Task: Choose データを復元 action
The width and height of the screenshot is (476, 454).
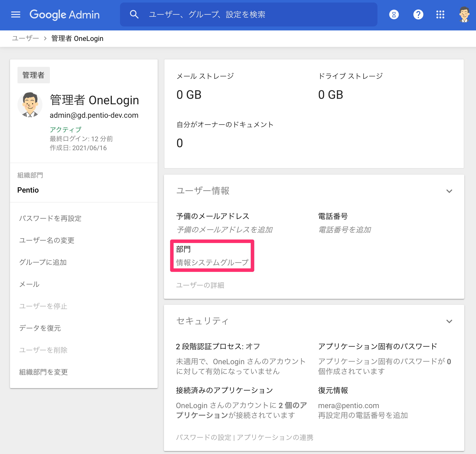Action: point(40,328)
